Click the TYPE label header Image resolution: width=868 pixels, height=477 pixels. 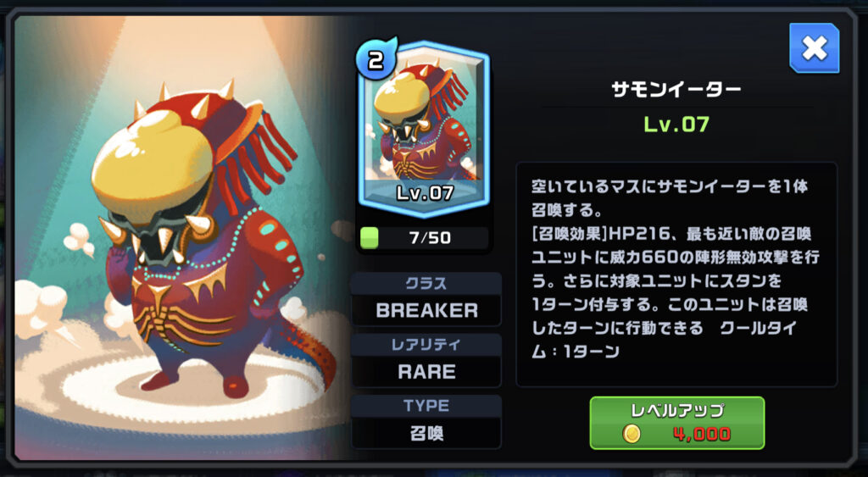click(x=426, y=406)
